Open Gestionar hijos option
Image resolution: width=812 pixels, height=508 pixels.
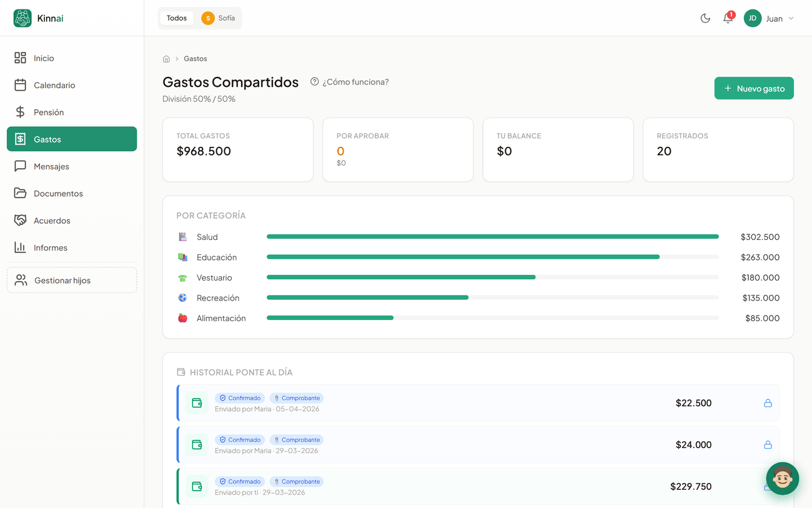click(x=72, y=280)
